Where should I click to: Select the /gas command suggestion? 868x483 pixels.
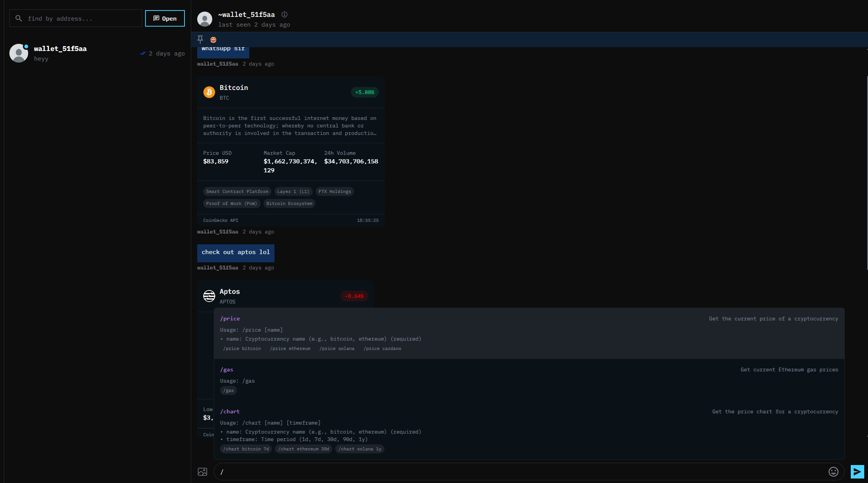click(226, 369)
